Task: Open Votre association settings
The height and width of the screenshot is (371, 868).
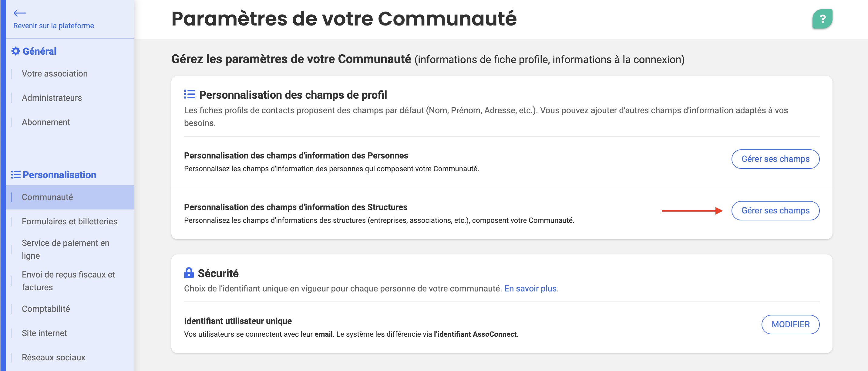Action: (55, 73)
